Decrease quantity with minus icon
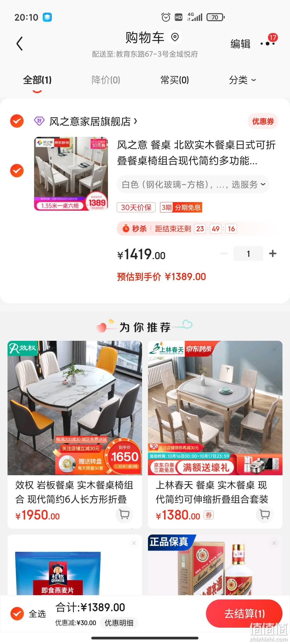Image resolution: width=290 pixels, height=644 pixels. [224, 254]
